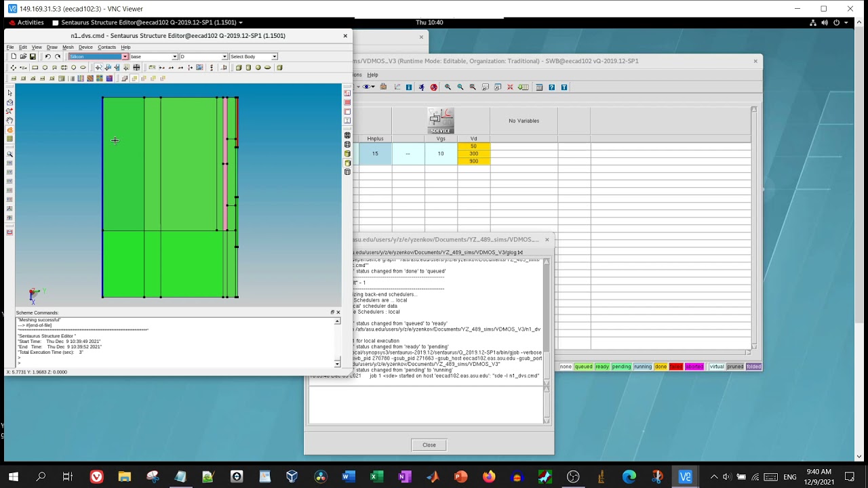This screenshot has height=488, width=868.
Task: Click the 'queued' status legend
Action: (583, 367)
